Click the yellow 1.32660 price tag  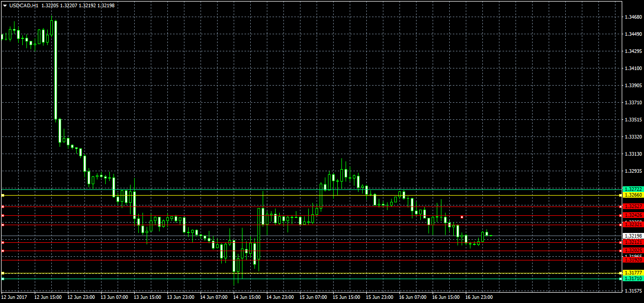click(x=633, y=195)
